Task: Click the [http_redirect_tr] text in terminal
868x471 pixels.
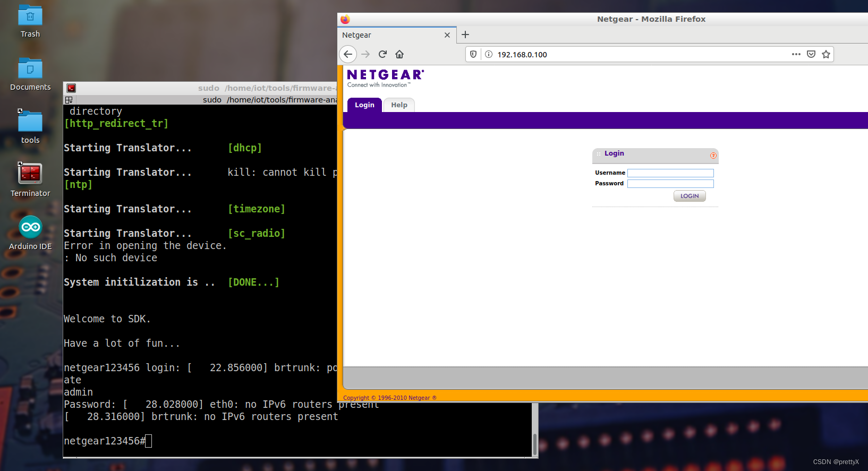Action: [116, 123]
